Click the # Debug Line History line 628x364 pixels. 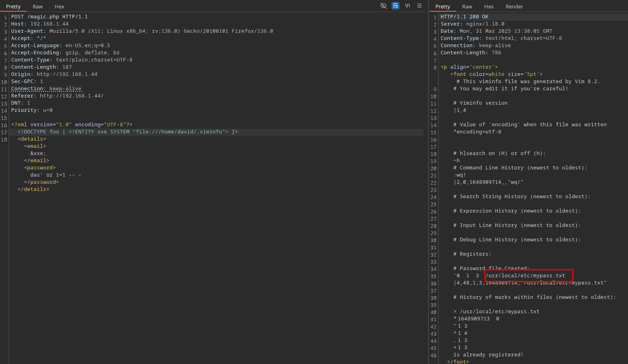[x=517, y=240]
